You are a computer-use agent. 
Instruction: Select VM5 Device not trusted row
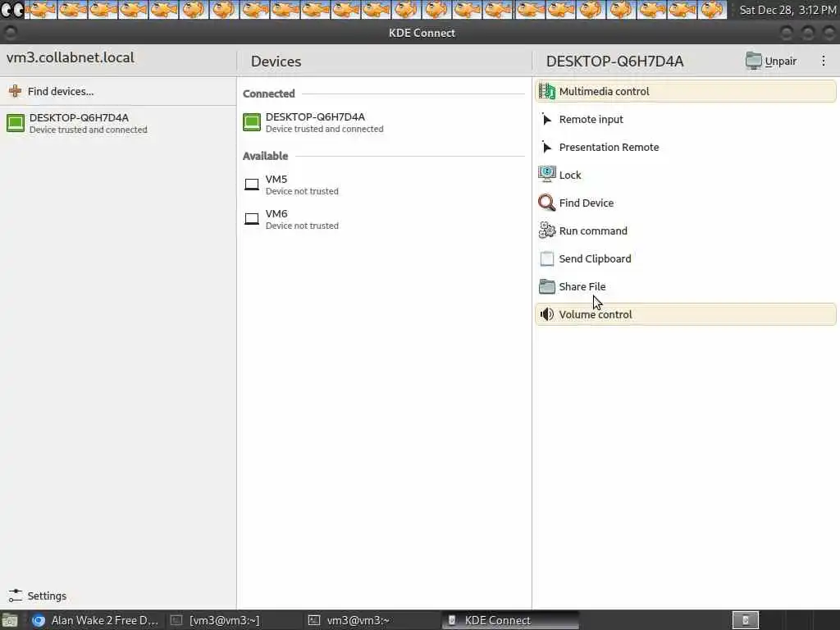[x=384, y=185]
